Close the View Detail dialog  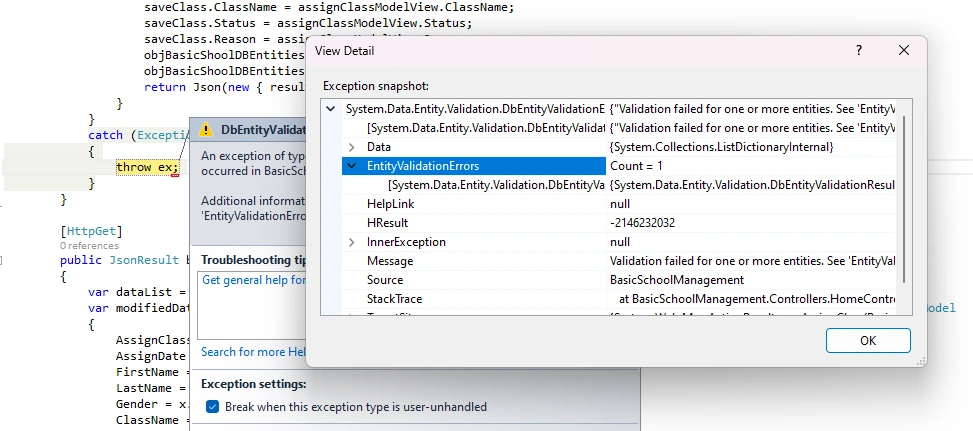pos(904,50)
